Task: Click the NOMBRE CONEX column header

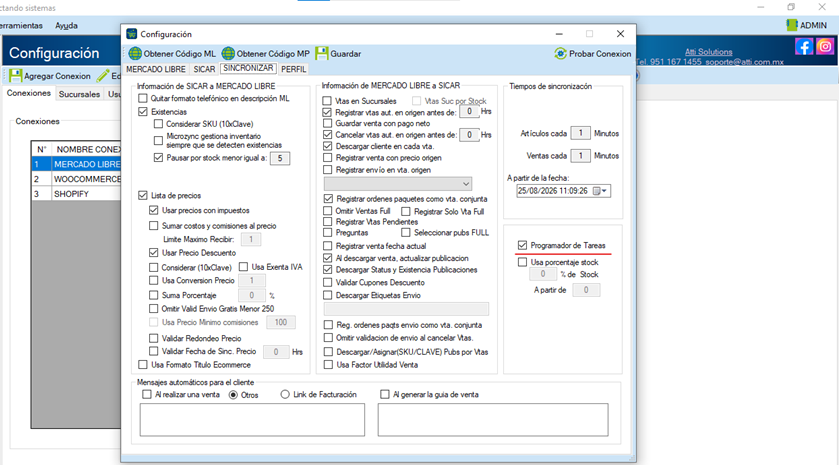Action: point(87,149)
